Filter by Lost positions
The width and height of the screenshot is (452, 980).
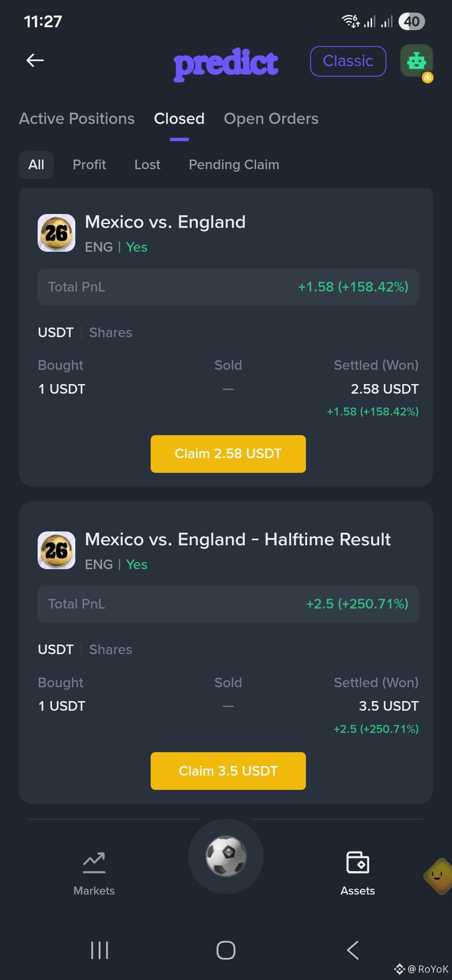coord(147,165)
